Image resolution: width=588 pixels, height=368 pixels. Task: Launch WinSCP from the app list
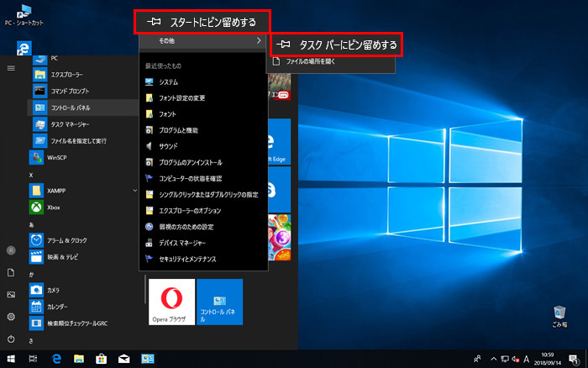tap(82, 158)
